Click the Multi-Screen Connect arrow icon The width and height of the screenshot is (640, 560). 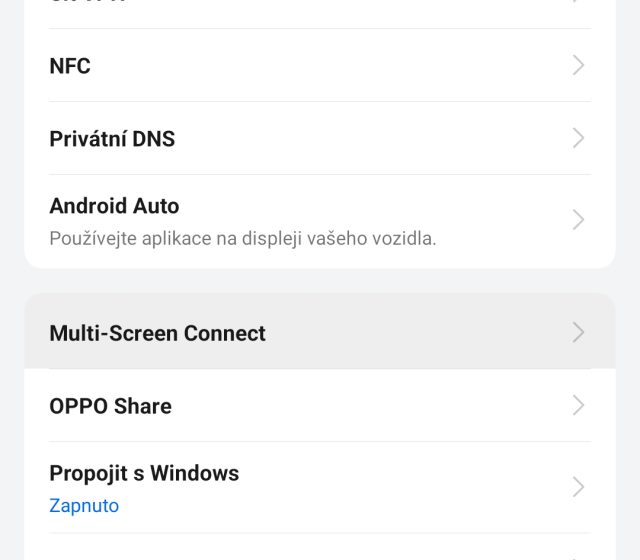click(x=578, y=333)
